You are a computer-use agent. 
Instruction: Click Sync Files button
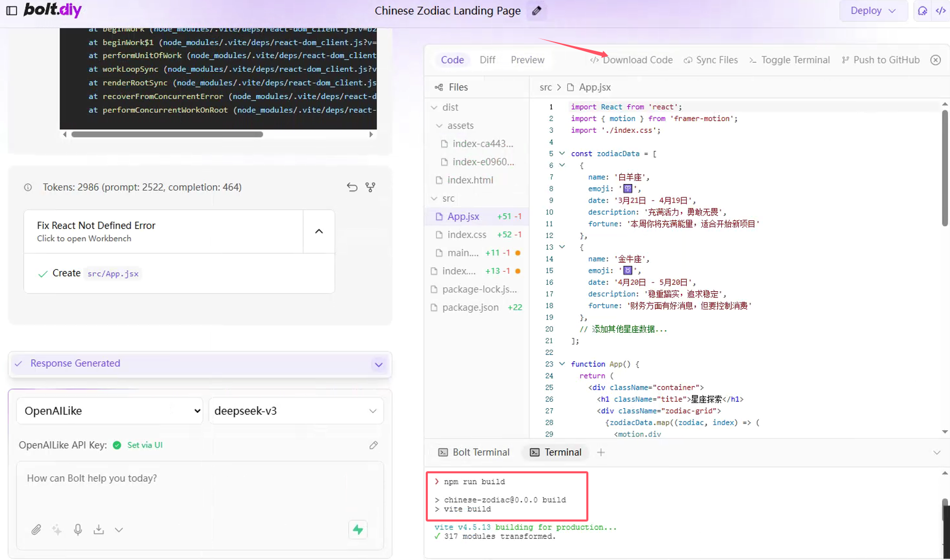point(711,60)
